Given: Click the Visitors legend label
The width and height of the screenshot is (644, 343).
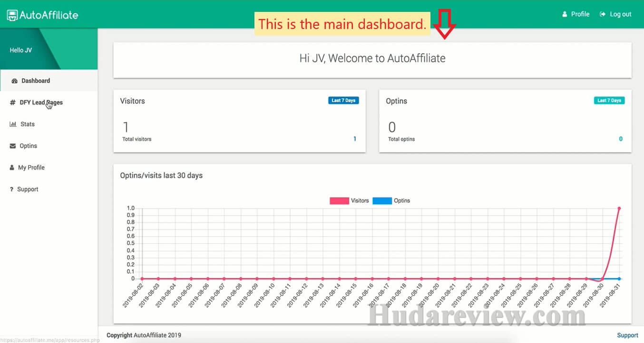Looking at the screenshot, I should point(360,201).
